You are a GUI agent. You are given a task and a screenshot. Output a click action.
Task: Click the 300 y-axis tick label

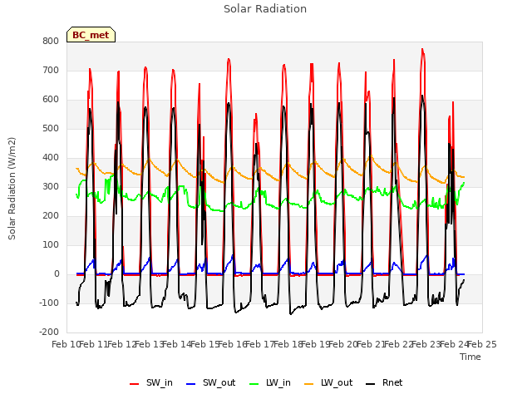pos(51,187)
